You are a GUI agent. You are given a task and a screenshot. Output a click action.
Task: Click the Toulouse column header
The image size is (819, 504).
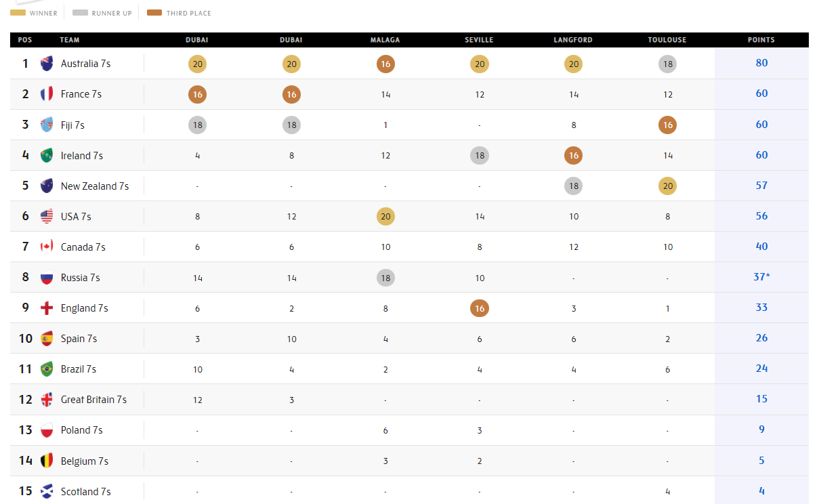click(667, 40)
